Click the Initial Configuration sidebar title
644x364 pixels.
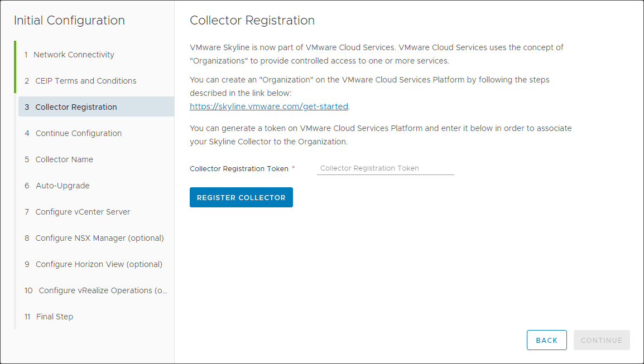coord(69,21)
